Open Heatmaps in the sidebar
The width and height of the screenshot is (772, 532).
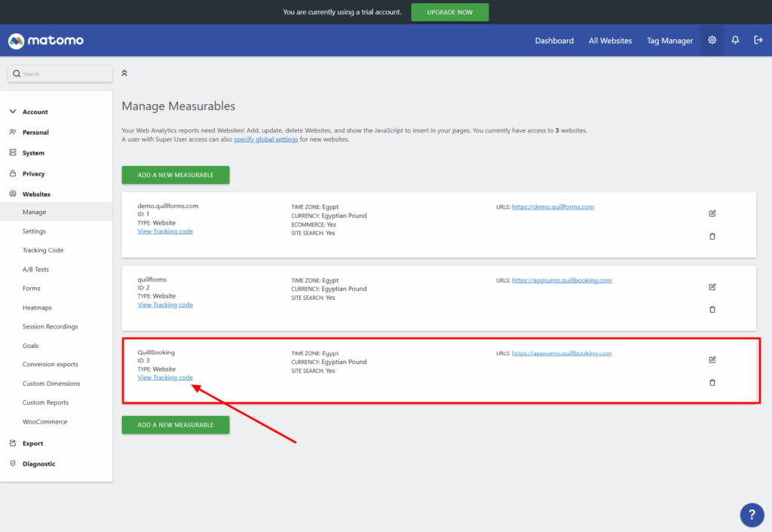pyautogui.click(x=37, y=307)
